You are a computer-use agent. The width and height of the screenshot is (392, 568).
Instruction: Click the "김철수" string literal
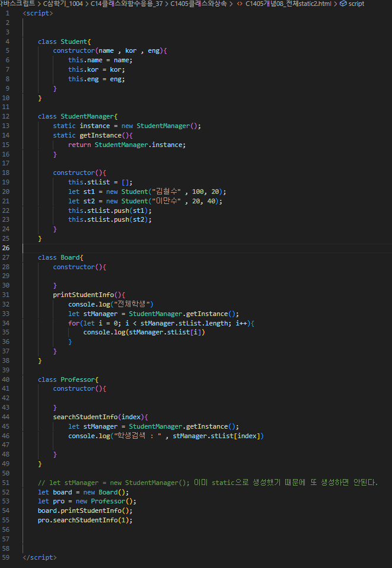[166, 192]
